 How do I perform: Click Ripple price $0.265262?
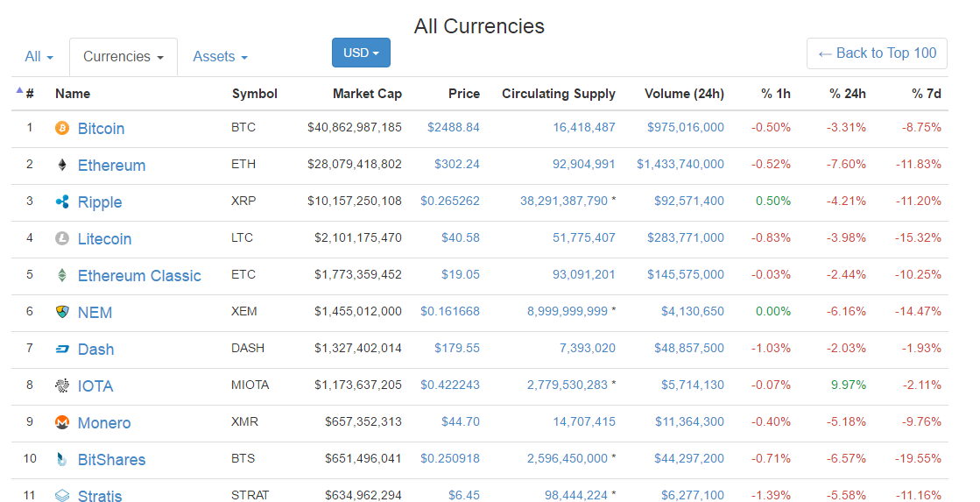click(450, 202)
